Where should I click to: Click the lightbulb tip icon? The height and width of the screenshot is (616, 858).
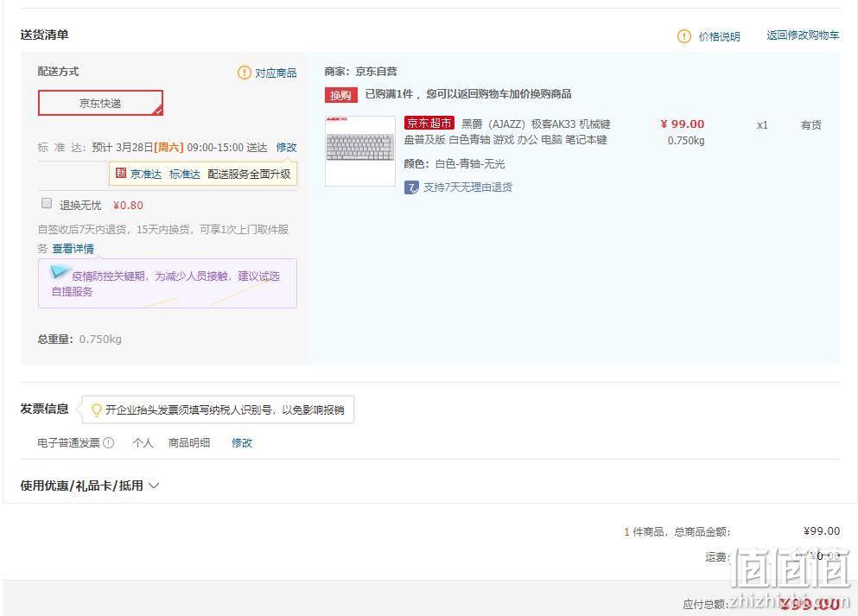[96, 410]
